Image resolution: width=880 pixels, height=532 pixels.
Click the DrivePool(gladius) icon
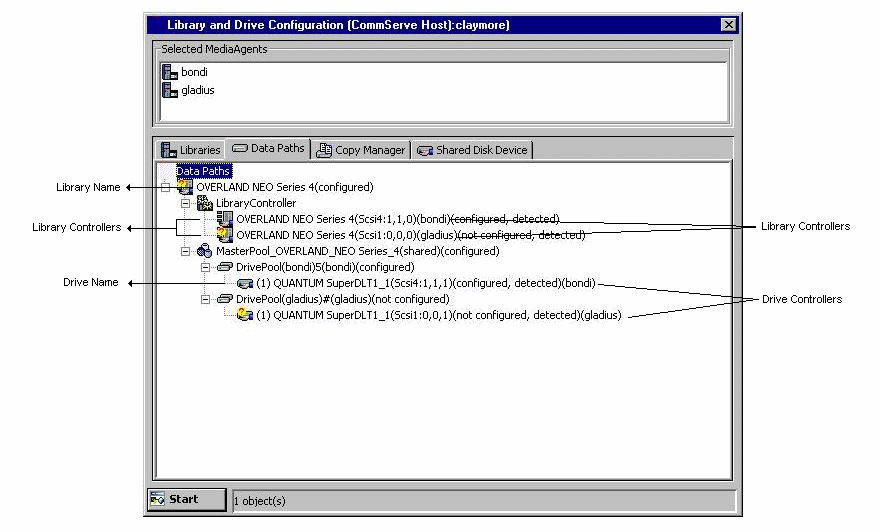tap(224, 299)
